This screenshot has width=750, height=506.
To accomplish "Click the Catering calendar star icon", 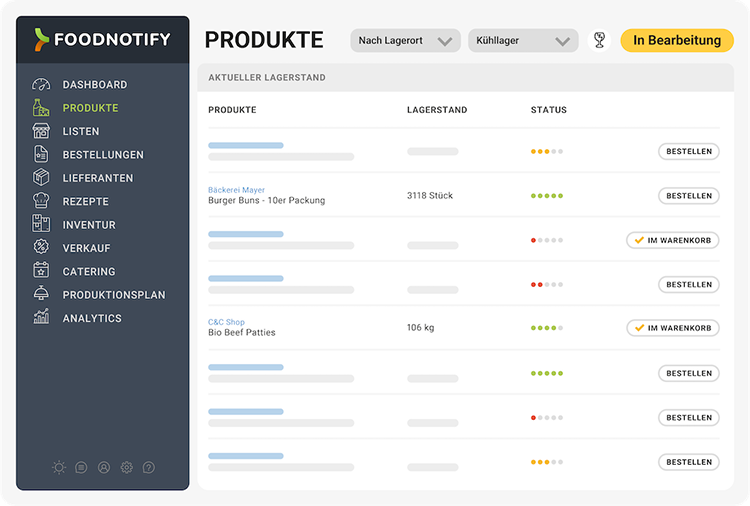I will [41, 271].
